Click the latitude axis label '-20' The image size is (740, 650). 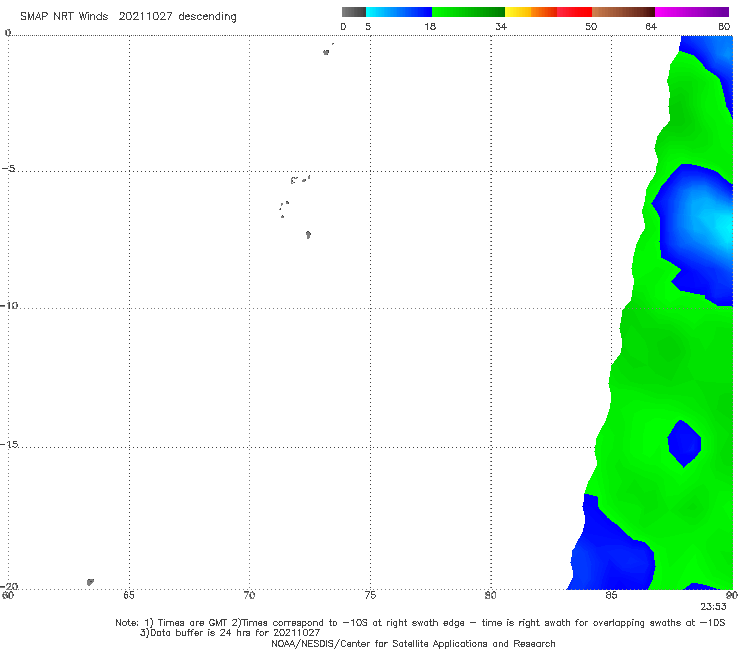pos(9,586)
